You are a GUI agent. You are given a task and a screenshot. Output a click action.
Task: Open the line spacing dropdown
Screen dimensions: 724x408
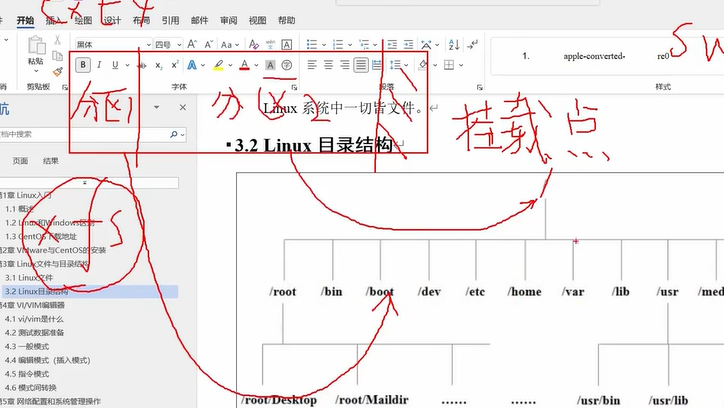396,65
